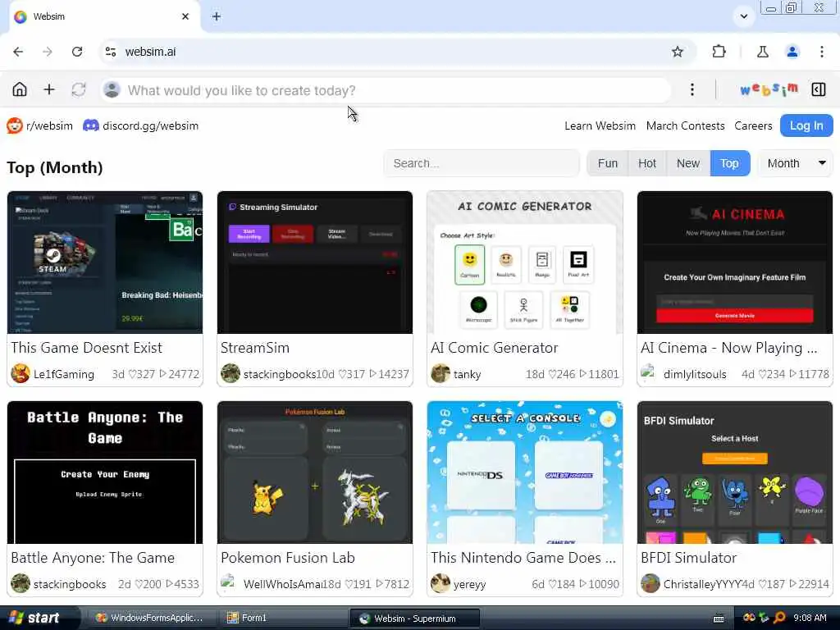
Task: Open AI Cinema project thumbnail
Action: pyautogui.click(x=735, y=262)
